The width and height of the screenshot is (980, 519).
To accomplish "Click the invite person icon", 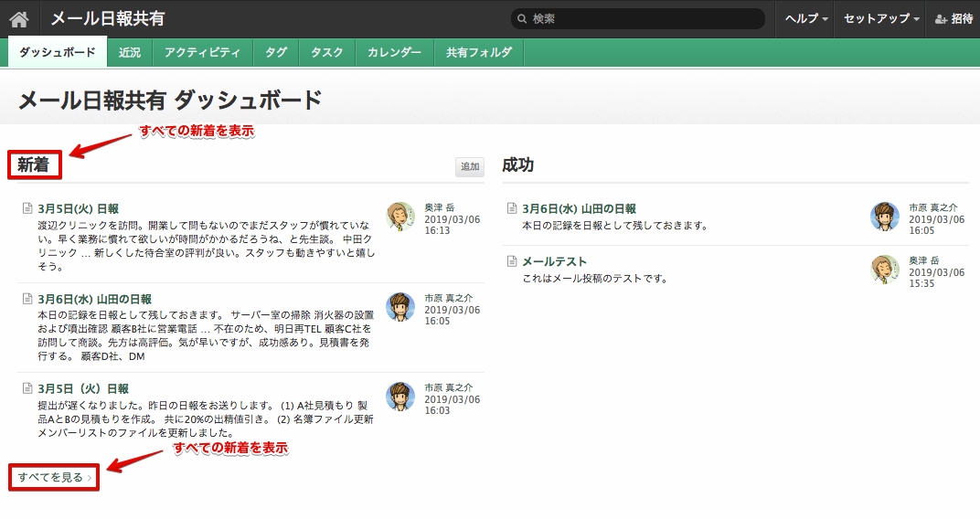I will (941, 19).
